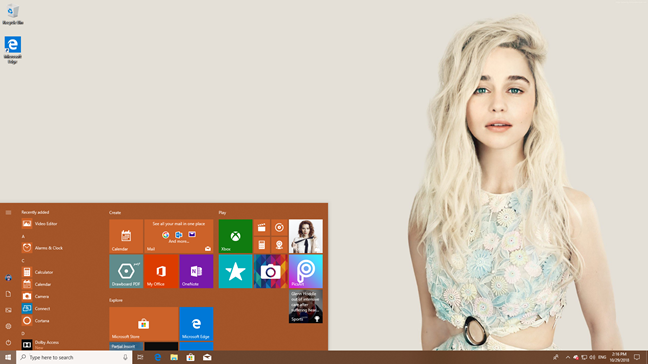Open the colorful camera app tile
The height and width of the screenshot is (364, 648).
pos(271,271)
